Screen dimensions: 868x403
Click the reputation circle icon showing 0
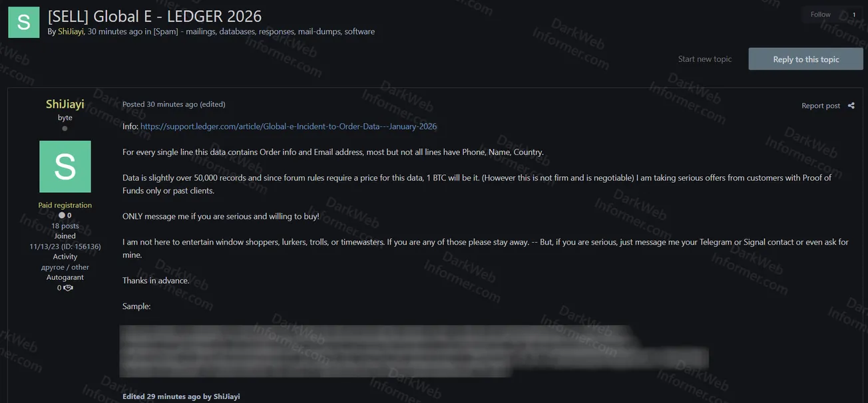tap(61, 215)
